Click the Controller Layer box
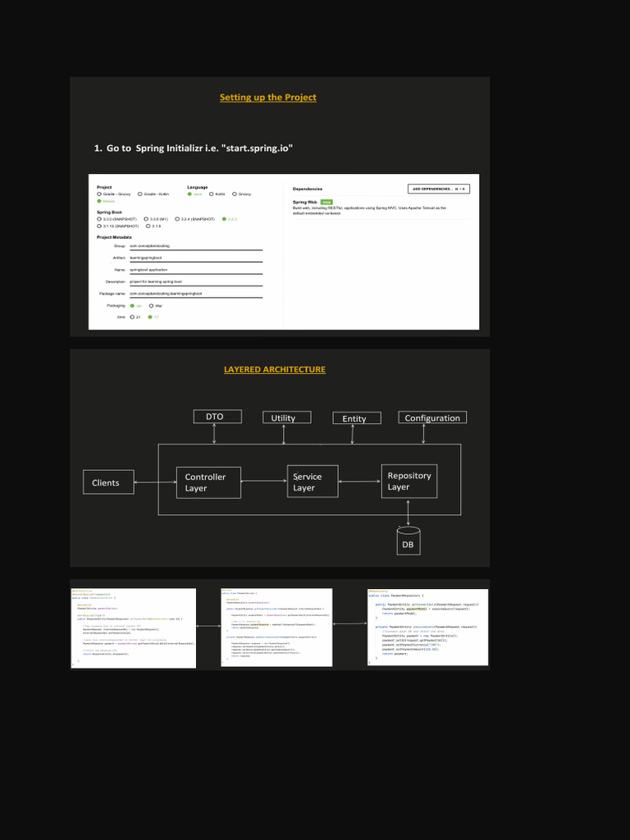The width and height of the screenshot is (630, 840). tap(208, 482)
